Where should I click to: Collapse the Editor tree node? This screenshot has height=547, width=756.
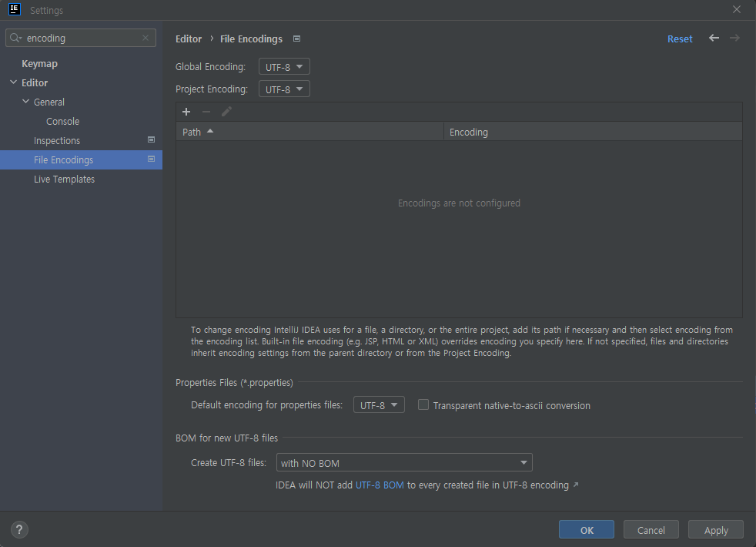click(x=14, y=82)
